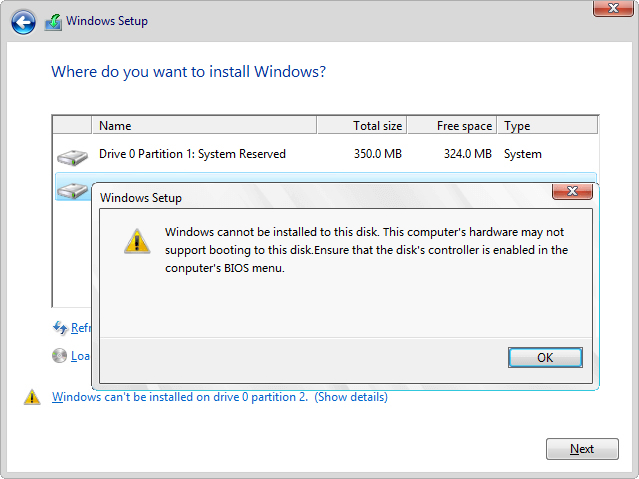Image resolution: width=639 pixels, height=479 pixels.
Task: Sort by the Name column header
Action: pos(204,125)
